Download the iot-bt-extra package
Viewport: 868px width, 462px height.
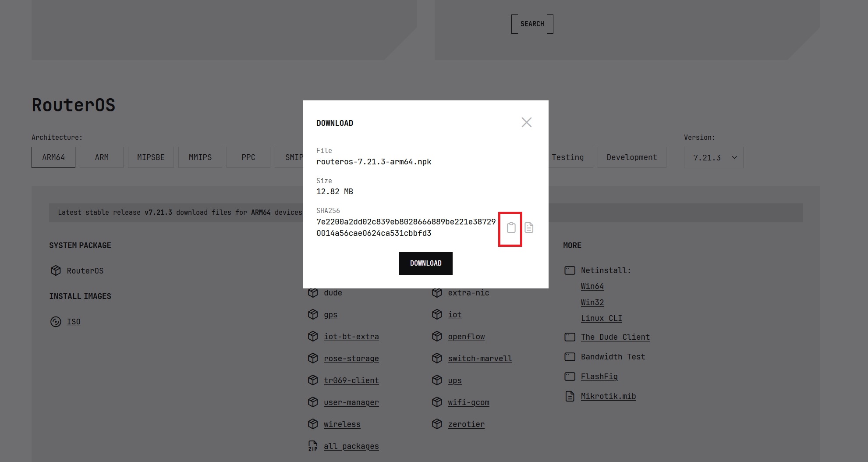point(351,337)
